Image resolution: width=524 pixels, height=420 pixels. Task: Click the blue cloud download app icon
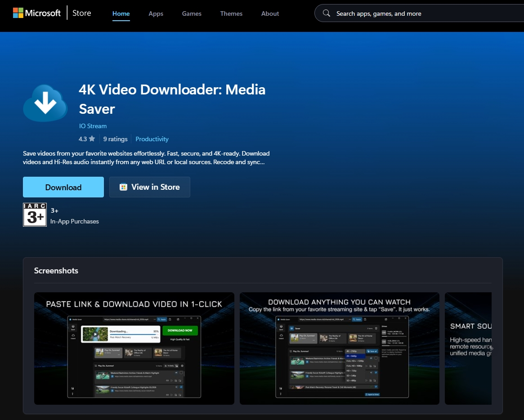coord(45,103)
